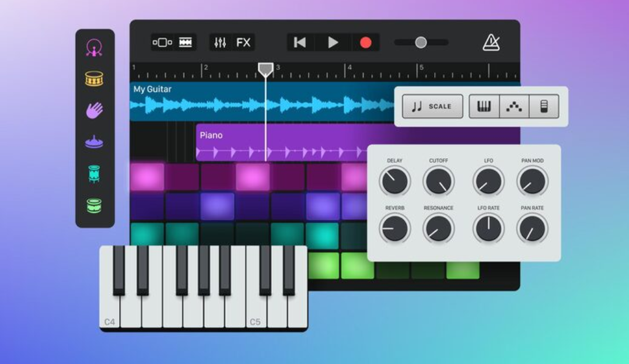Select the drum kit icon in sidebar

(x=94, y=48)
